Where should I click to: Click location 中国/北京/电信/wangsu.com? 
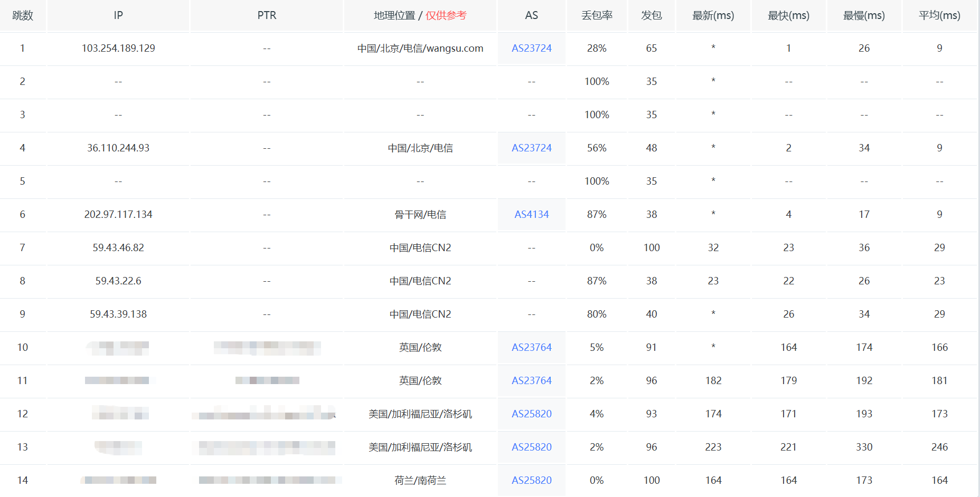[x=420, y=48]
